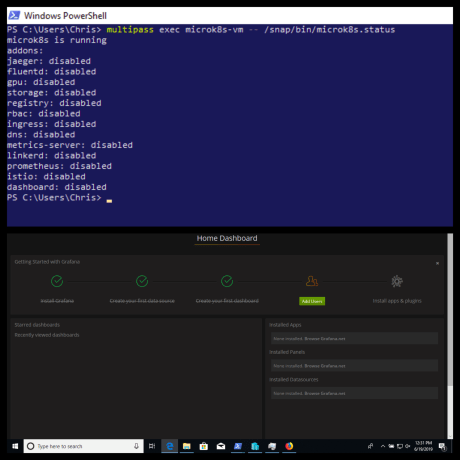Click the network icon in system tray
This screenshot has height=460, width=460.
point(400,446)
